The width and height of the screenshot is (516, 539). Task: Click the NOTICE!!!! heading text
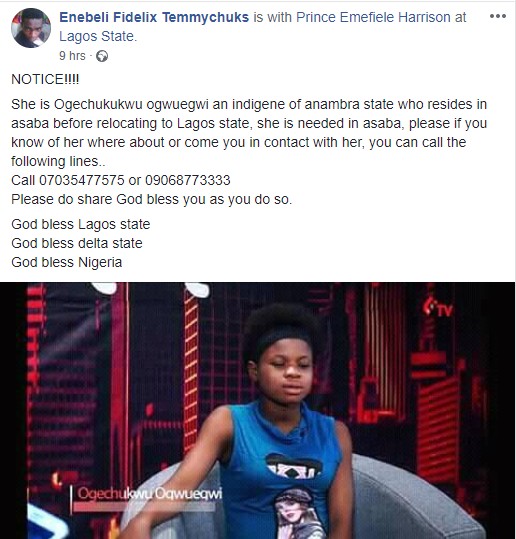[45, 79]
